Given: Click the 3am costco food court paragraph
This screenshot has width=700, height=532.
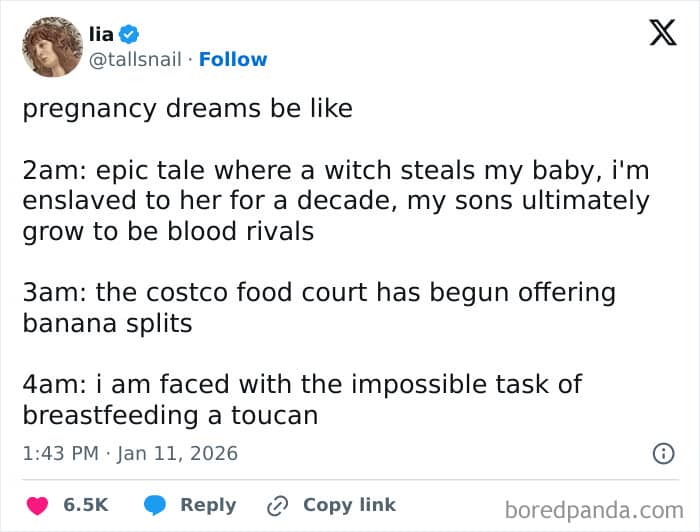Looking at the screenshot, I should (318, 308).
